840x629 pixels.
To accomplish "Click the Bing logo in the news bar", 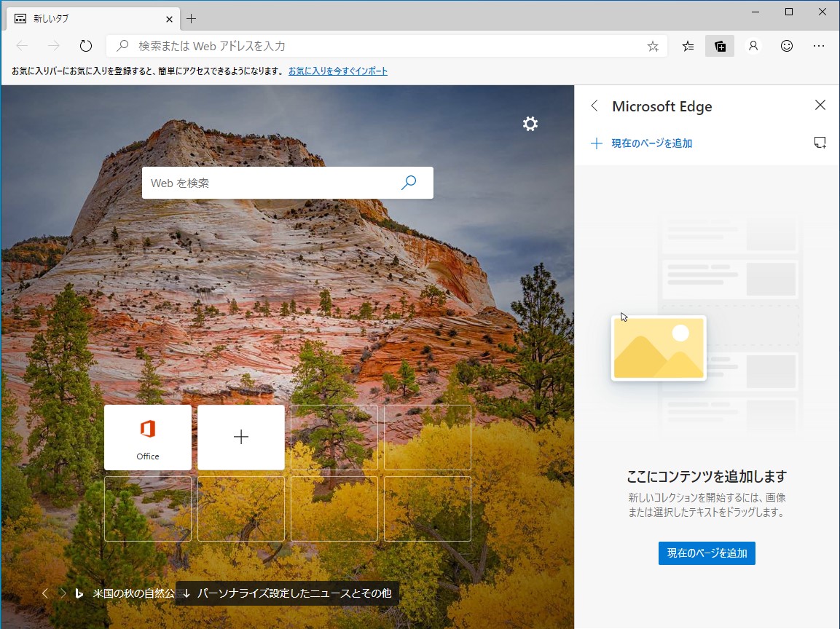I will (79, 593).
